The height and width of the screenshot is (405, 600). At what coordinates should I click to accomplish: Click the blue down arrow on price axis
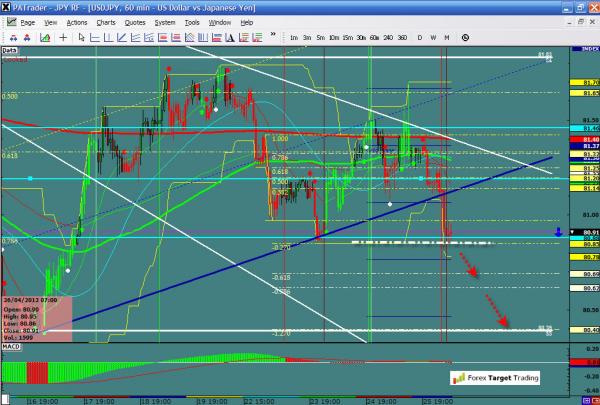point(557,232)
